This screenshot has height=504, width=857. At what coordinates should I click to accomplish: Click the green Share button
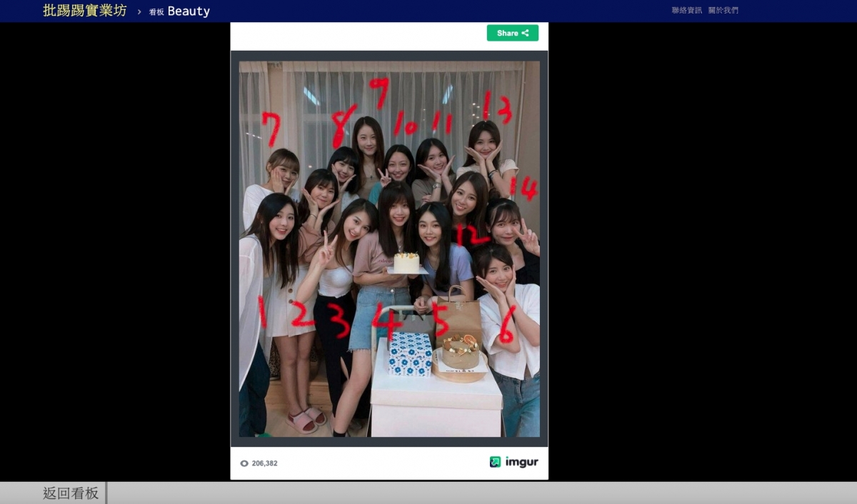pyautogui.click(x=512, y=33)
